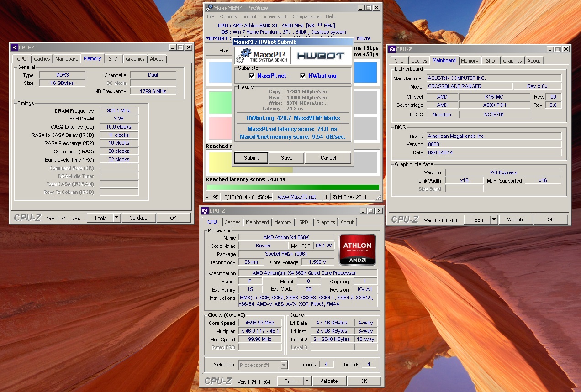Click the CPU tab window title icon
The height and width of the screenshot is (392, 581).
click(205, 210)
